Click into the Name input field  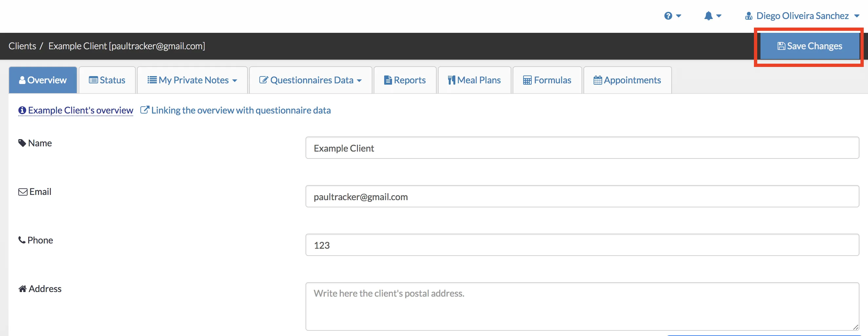coord(582,148)
